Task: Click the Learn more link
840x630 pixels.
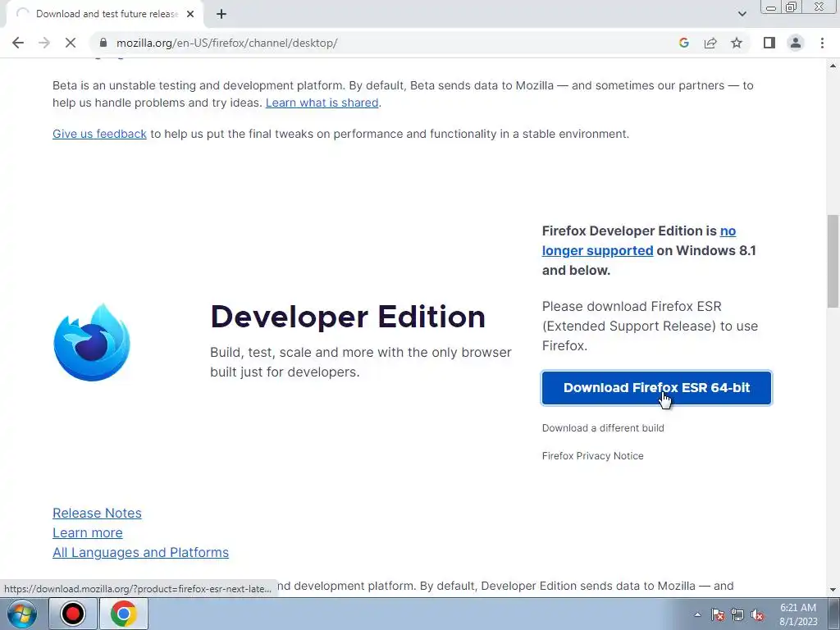Action: click(x=87, y=532)
